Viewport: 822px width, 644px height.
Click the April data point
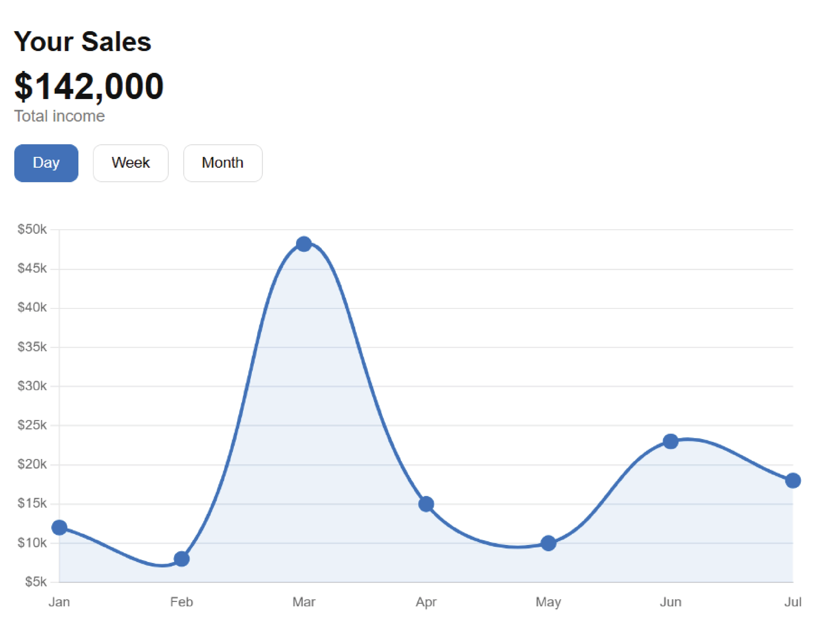click(x=426, y=504)
